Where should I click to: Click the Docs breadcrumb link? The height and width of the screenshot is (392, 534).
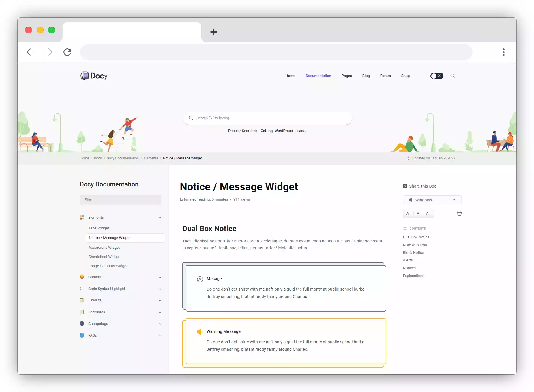pyautogui.click(x=98, y=158)
